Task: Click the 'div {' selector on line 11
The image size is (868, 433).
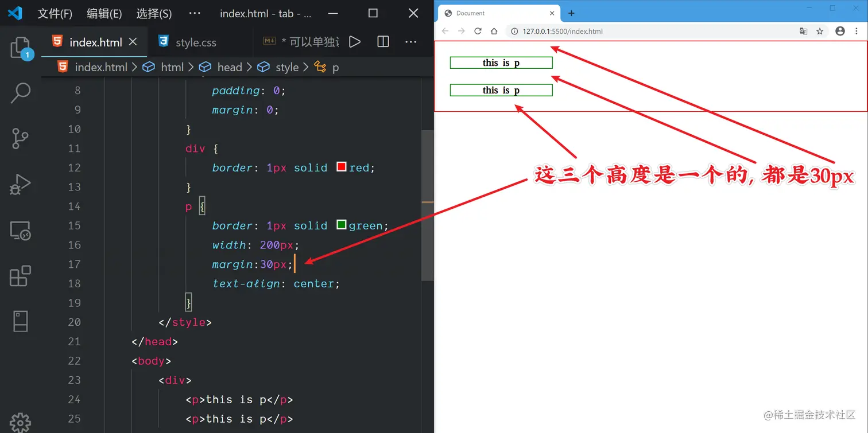Action: point(202,148)
